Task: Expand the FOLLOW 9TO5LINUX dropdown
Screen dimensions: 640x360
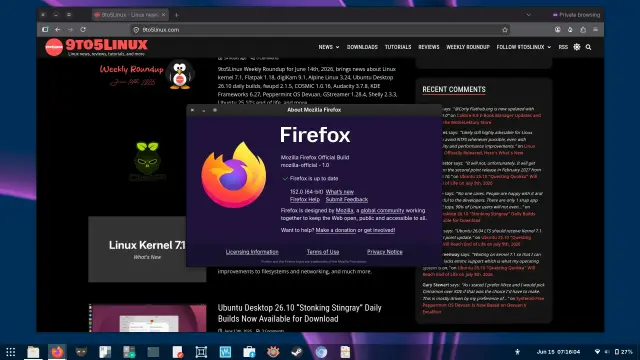Action: pyautogui.click(x=524, y=47)
